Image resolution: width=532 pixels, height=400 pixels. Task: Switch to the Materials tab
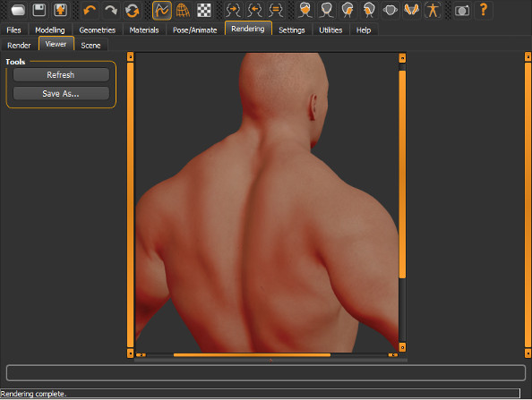(x=144, y=30)
